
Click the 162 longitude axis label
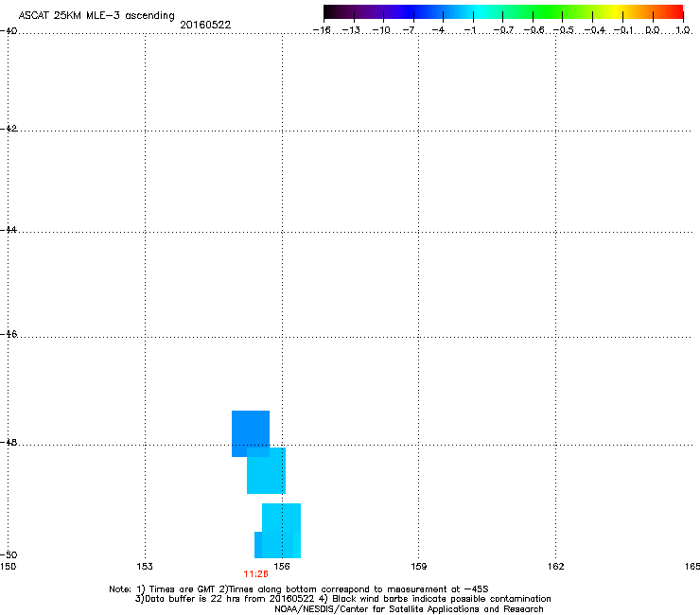click(555, 567)
